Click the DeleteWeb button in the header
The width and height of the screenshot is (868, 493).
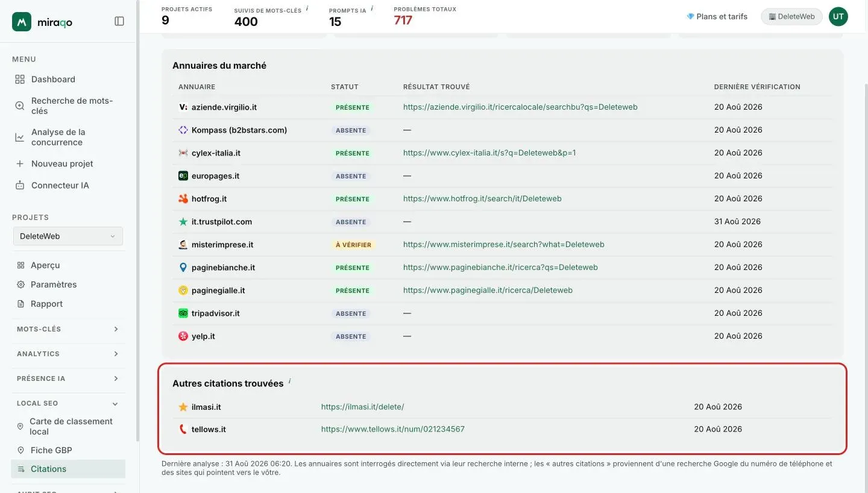(x=791, y=17)
